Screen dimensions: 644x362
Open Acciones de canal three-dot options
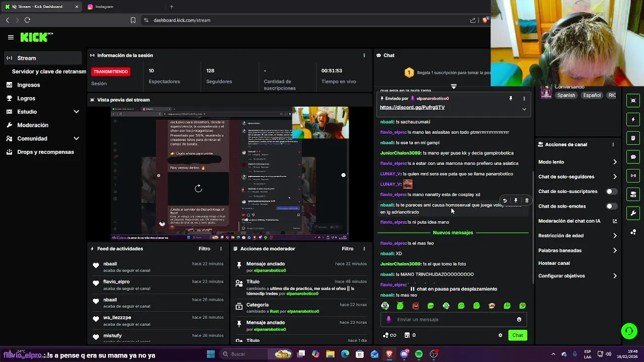(613, 145)
